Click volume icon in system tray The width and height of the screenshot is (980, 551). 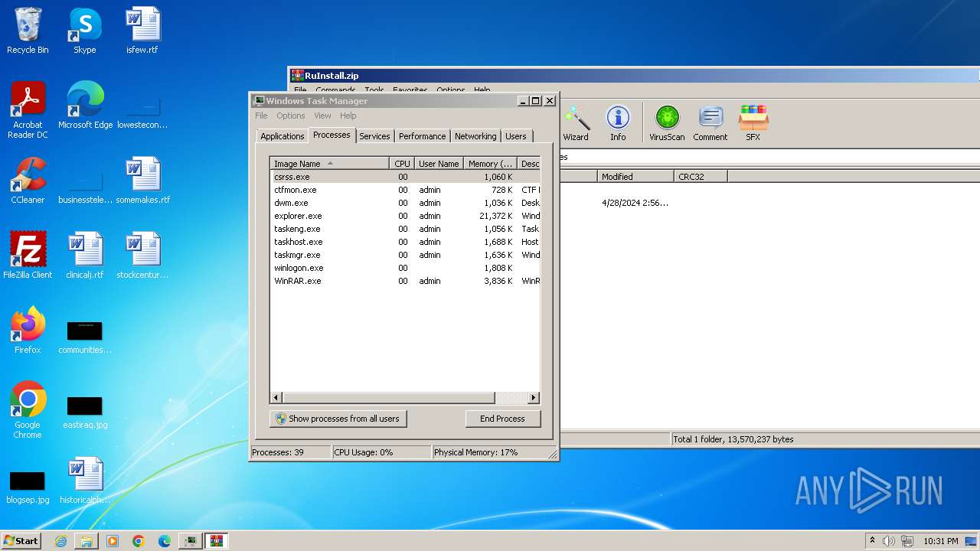coord(889,541)
